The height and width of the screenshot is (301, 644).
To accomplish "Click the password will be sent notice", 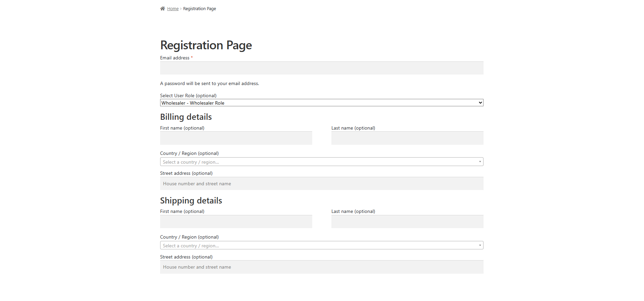I will coord(209,83).
